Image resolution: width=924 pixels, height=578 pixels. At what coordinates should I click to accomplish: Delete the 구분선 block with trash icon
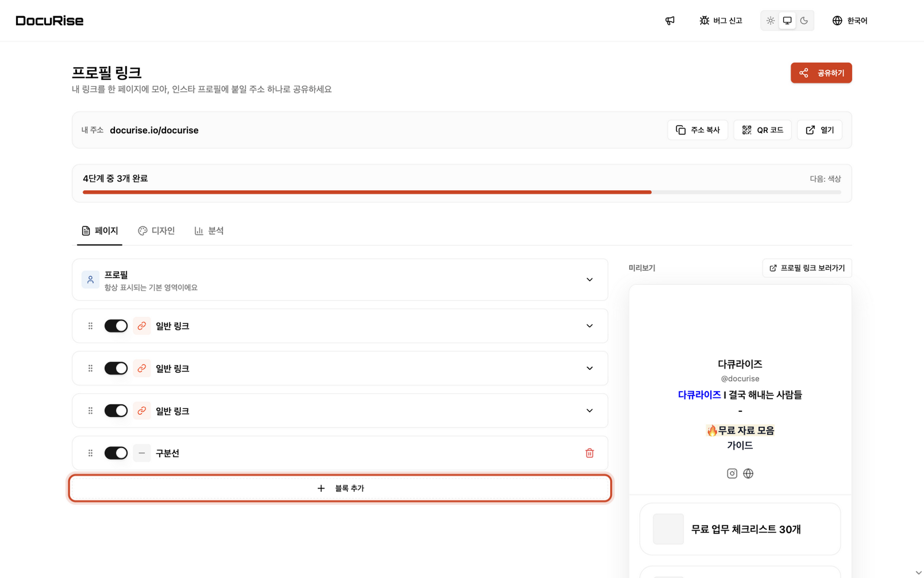point(589,453)
